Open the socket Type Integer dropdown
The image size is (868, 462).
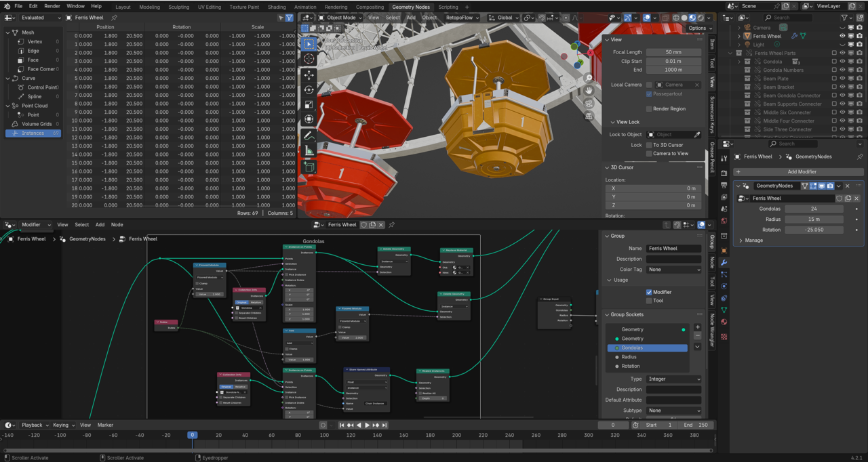tap(673, 379)
